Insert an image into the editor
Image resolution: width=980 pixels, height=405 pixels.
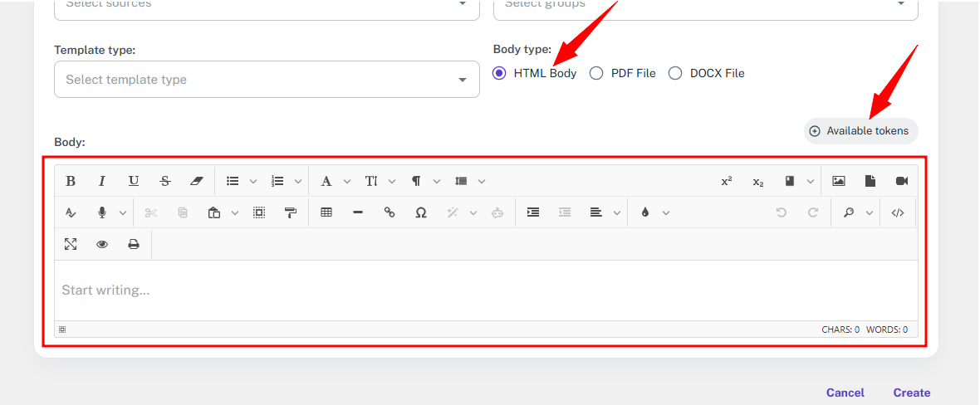click(x=839, y=181)
